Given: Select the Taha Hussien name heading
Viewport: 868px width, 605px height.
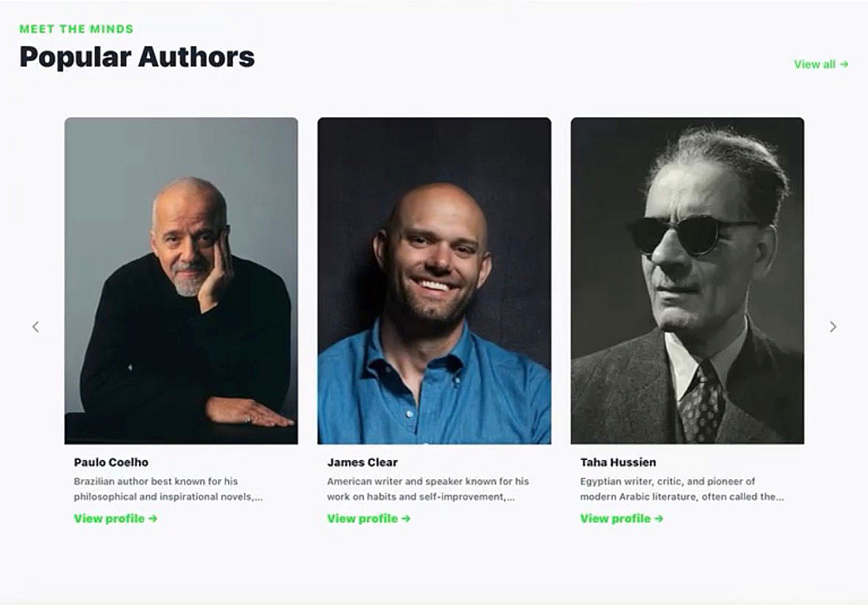Looking at the screenshot, I should point(618,463).
